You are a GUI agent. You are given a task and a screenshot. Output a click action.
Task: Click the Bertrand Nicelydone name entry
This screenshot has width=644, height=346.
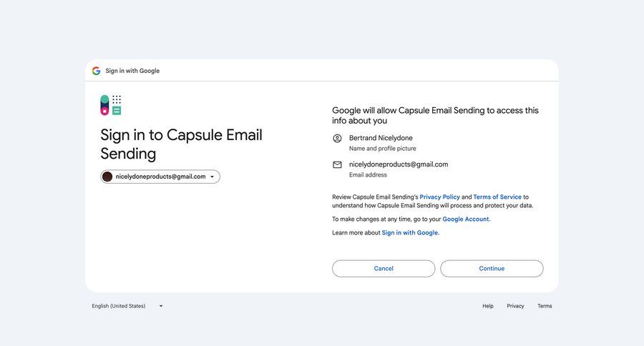[381, 138]
